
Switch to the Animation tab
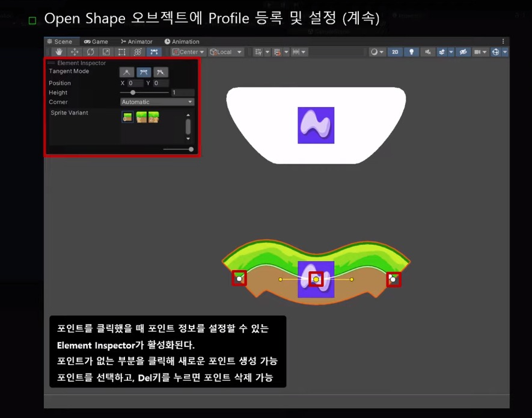pyautogui.click(x=182, y=41)
